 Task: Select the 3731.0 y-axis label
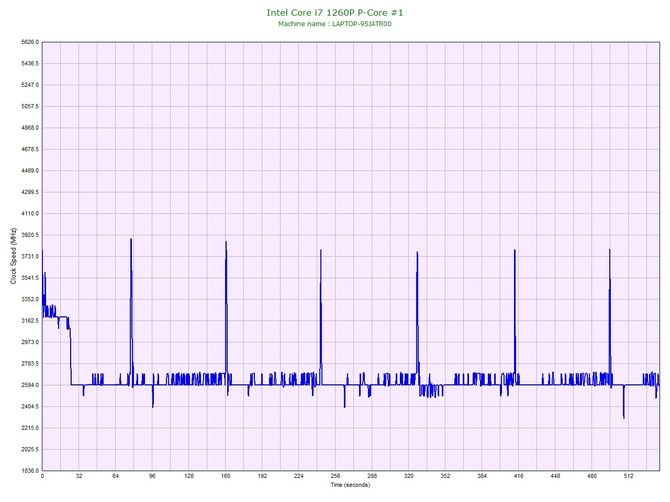click(30, 256)
